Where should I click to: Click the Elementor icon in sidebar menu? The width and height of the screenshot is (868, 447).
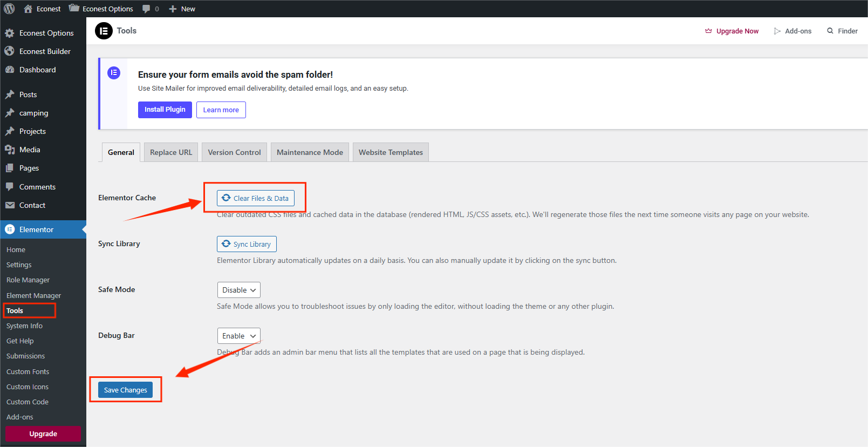[10, 229]
